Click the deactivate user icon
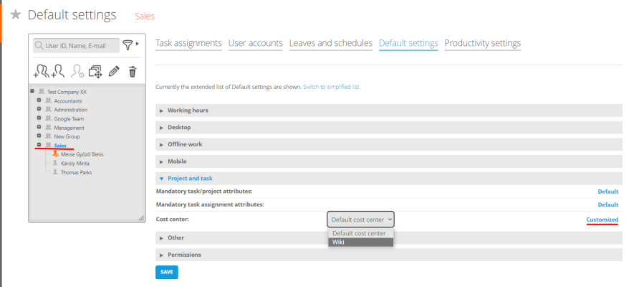 pos(77,70)
